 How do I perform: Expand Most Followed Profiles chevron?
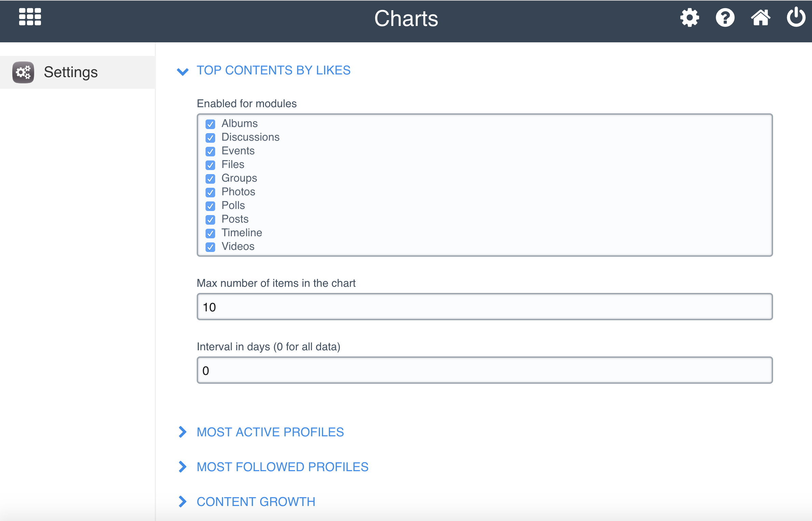[183, 467]
